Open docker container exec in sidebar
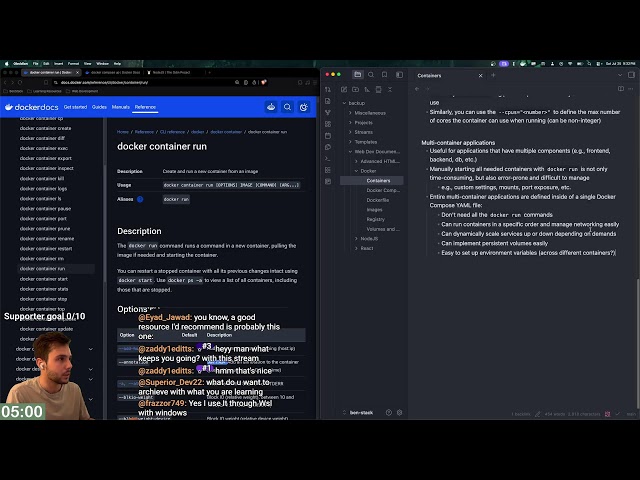640x480 pixels. [44, 148]
